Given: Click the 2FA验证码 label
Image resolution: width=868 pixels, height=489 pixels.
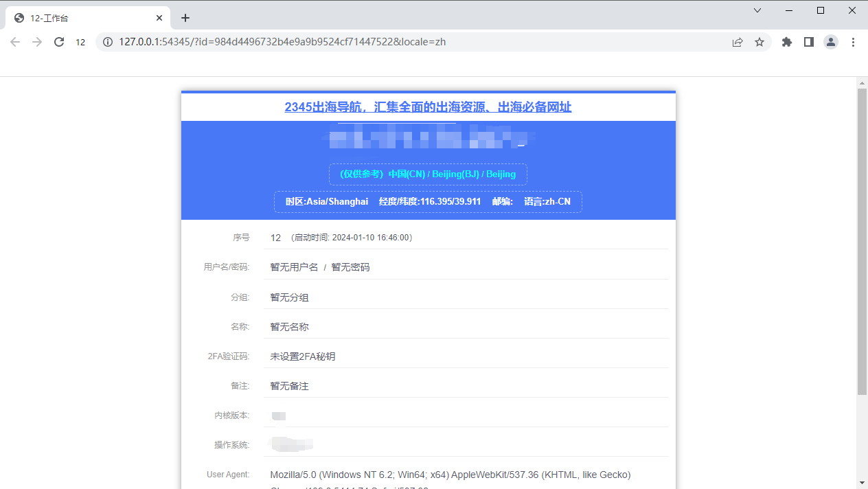Looking at the screenshot, I should click(x=229, y=356).
